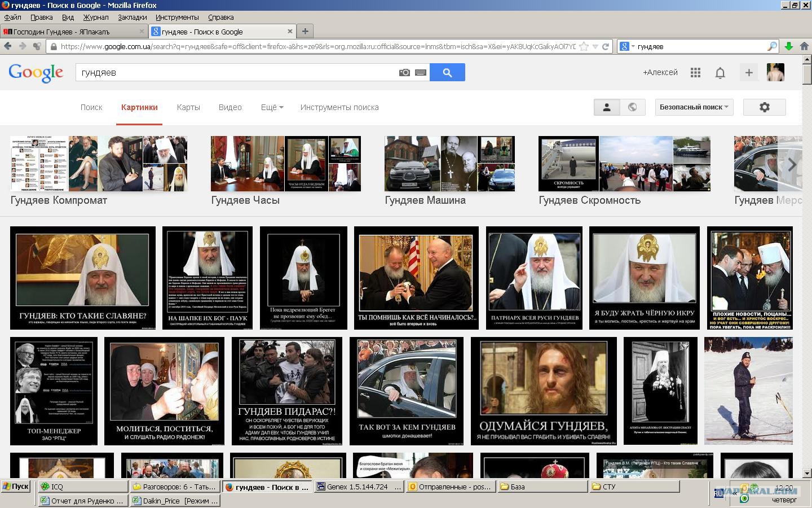Open Инструменты поиска options
812x508 pixels.
pos(339,107)
